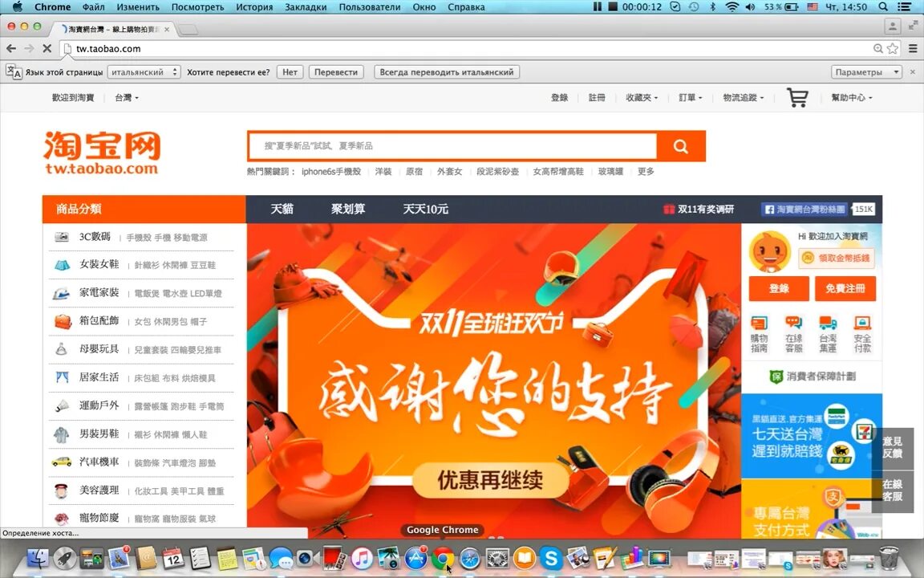Image resolution: width=924 pixels, height=578 pixels.
Task: Click the orange 登錄 login button
Action: (x=779, y=288)
